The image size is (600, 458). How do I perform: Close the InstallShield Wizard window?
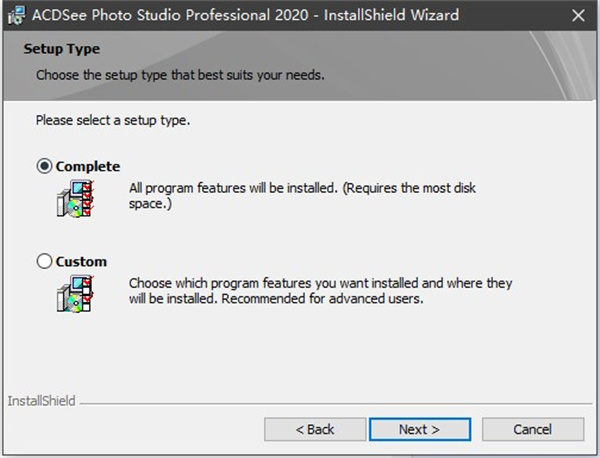(577, 15)
